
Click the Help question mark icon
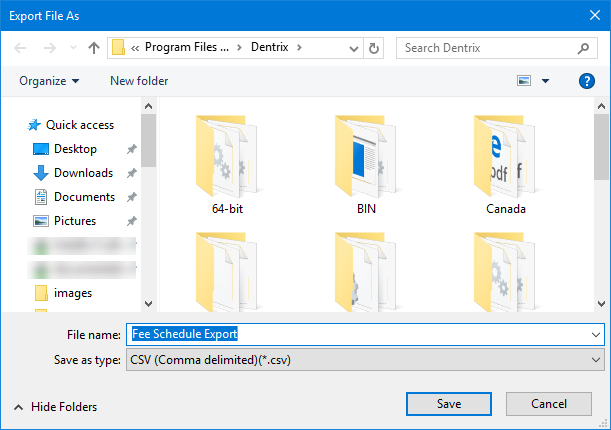587,81
